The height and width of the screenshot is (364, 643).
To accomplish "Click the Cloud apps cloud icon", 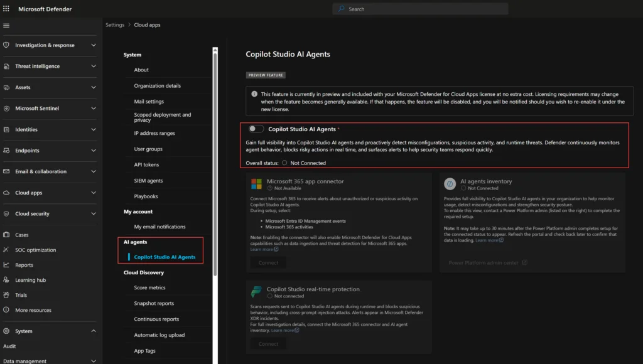I will (6, 193).
